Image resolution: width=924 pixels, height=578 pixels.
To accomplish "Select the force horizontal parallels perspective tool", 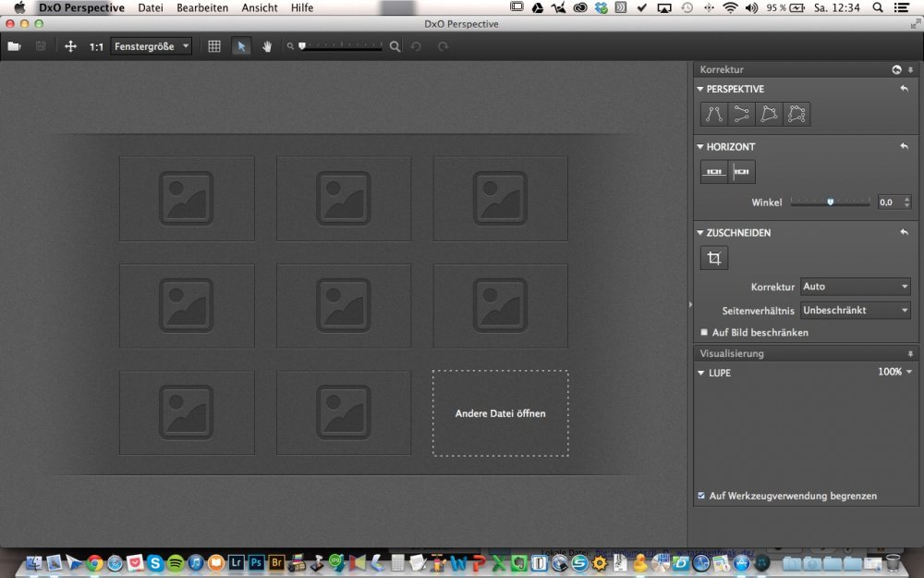I will [741, 114].
